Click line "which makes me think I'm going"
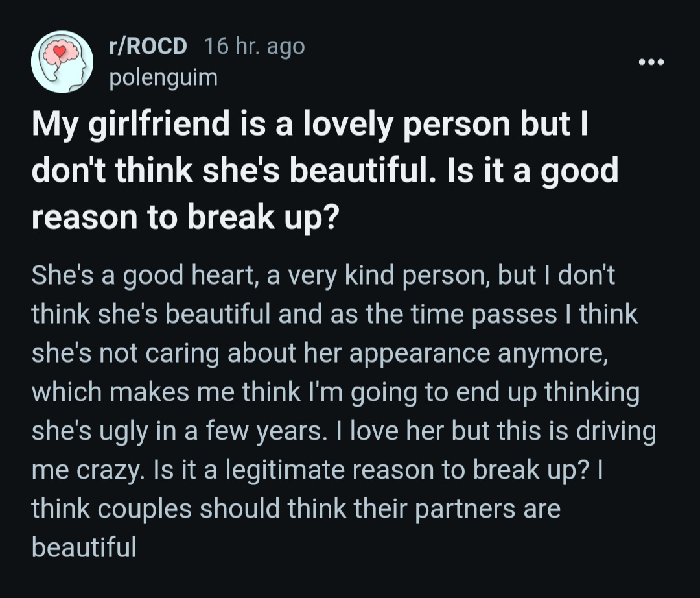The height and width of the screenshot is (598, 700). (x=336, y=392)
